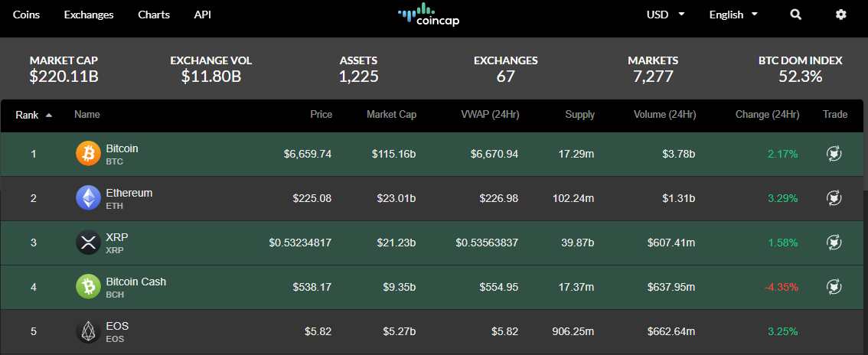Image resolution: width=868 pixels, height=355 pixels.
Task: Open the Coins menu item
Action: coord(27,15)
